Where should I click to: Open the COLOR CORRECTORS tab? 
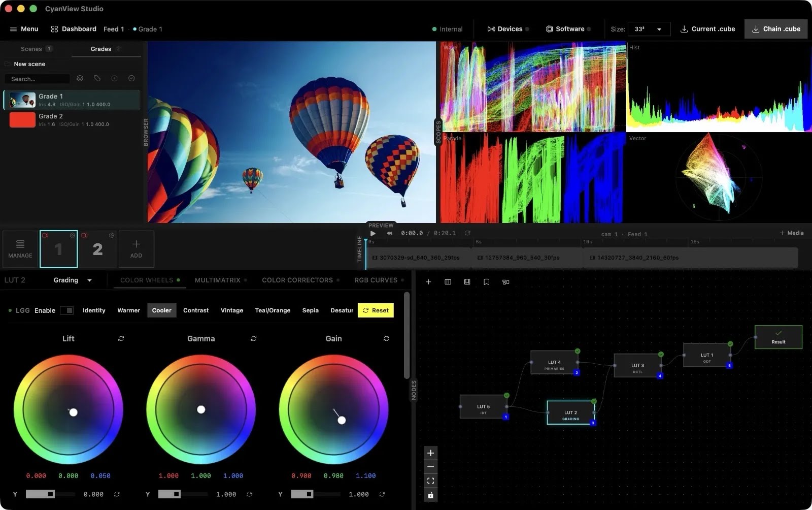(300, 280)
